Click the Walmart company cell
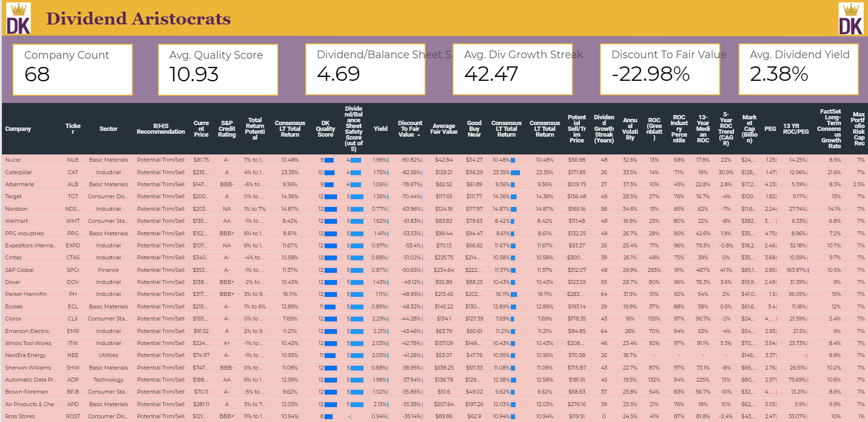This screenshot has height=422, width=868. [16, 221]
